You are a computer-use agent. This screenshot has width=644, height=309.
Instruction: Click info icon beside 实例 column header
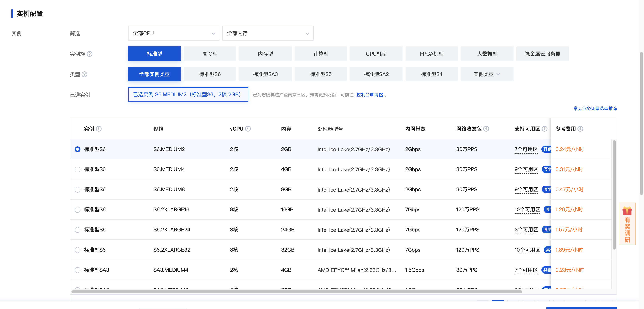click(99, 129)
